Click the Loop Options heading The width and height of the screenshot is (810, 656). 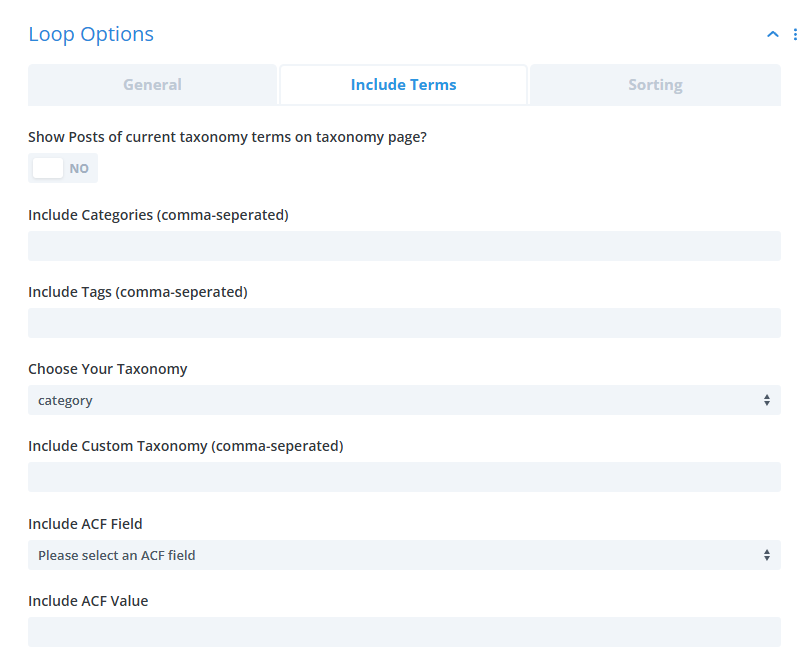[91, 33]
